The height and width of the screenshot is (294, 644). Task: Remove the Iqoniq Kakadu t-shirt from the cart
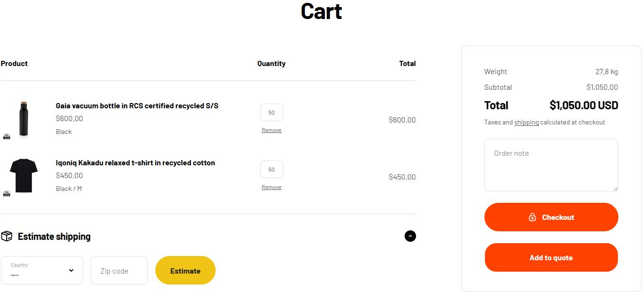click(272, 188)
